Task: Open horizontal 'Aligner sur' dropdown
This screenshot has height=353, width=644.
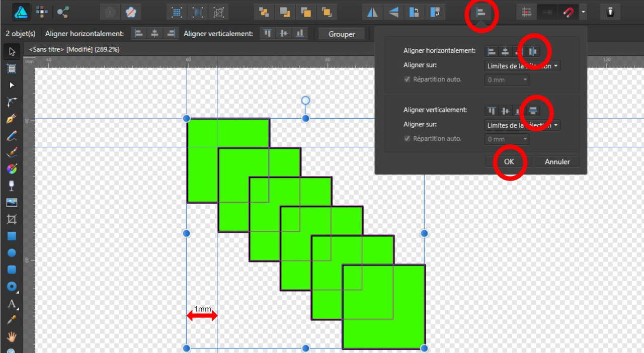Action: coord(523,66)
